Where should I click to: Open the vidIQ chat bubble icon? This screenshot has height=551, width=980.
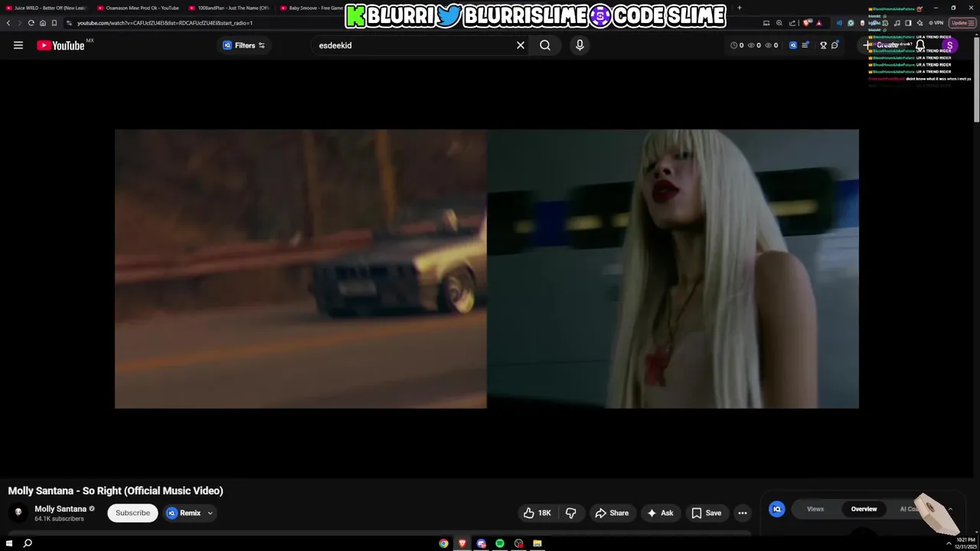coord(835,45)
